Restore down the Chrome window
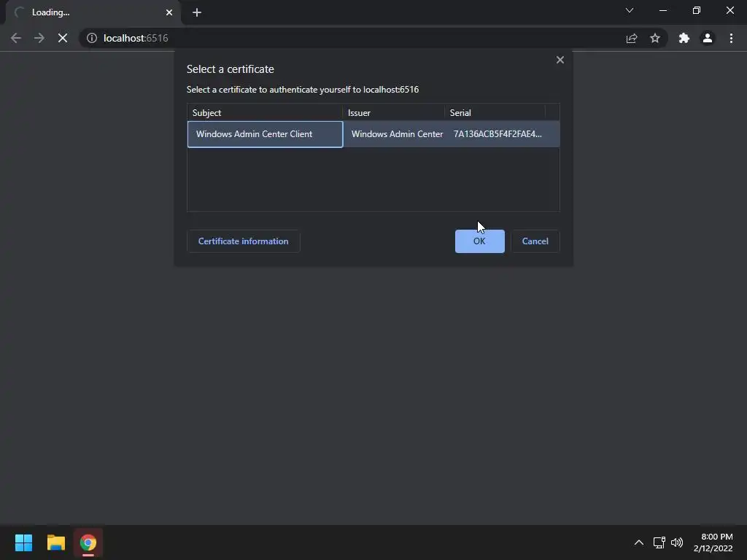The width and height of the screenshot is (747, 560). coord(697,10)
